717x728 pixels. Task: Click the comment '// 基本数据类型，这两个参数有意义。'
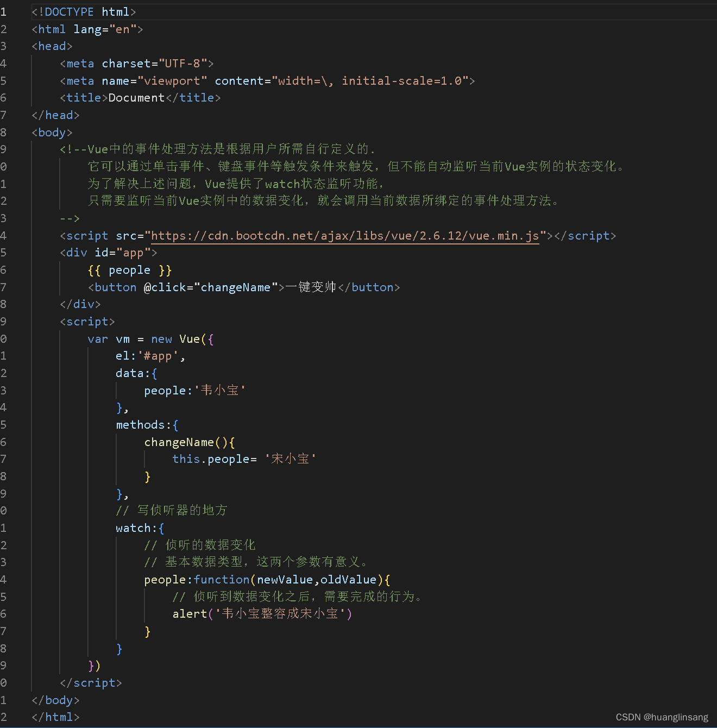point(256,562)
